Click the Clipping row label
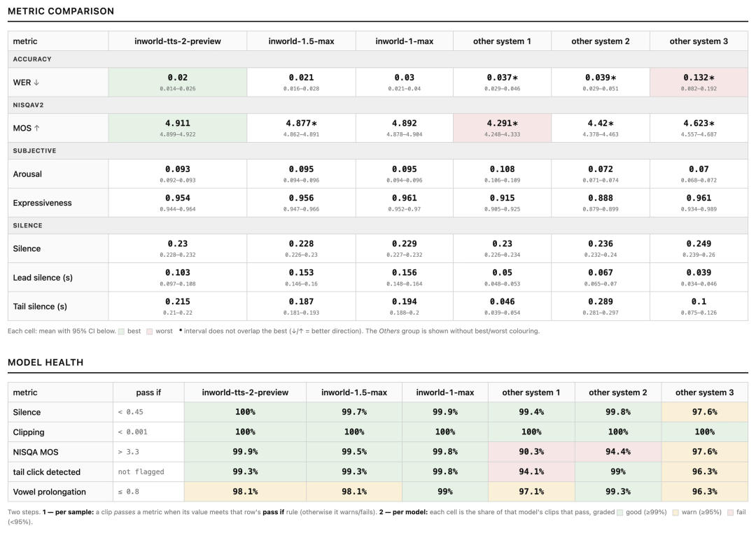 [29, 432]
